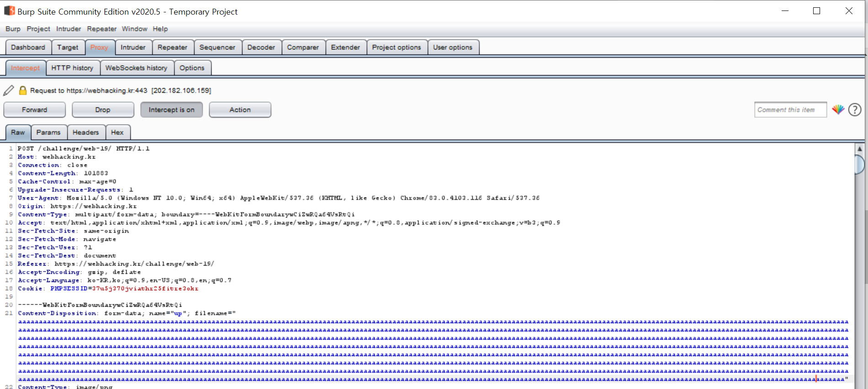
Task: Select the Raw view tab
Action: [x=18, y=132]
